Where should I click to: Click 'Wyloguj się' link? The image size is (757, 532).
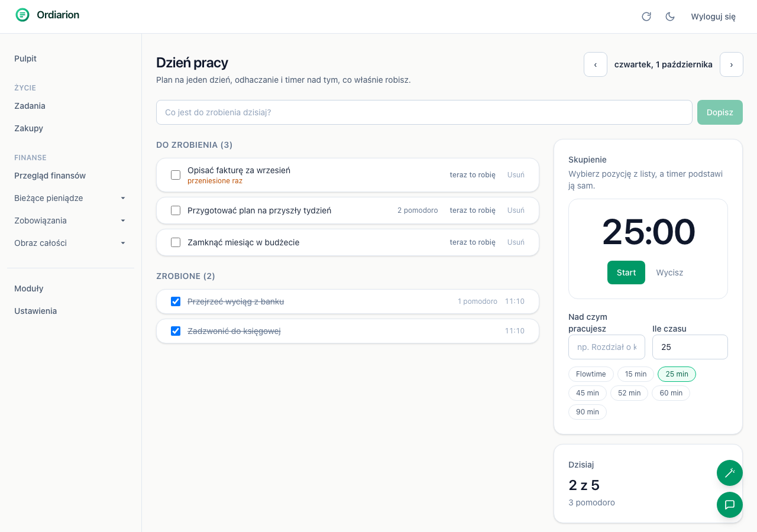point(713,17)
